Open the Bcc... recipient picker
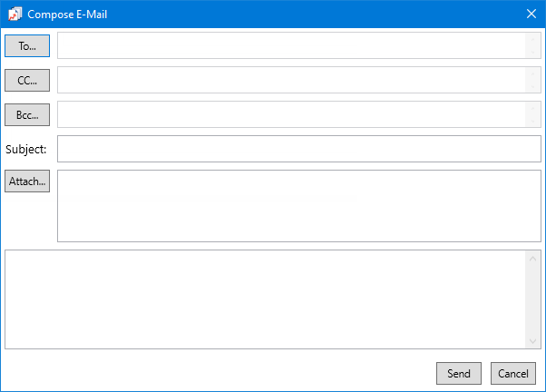546x392 pixels. [27, 114]
